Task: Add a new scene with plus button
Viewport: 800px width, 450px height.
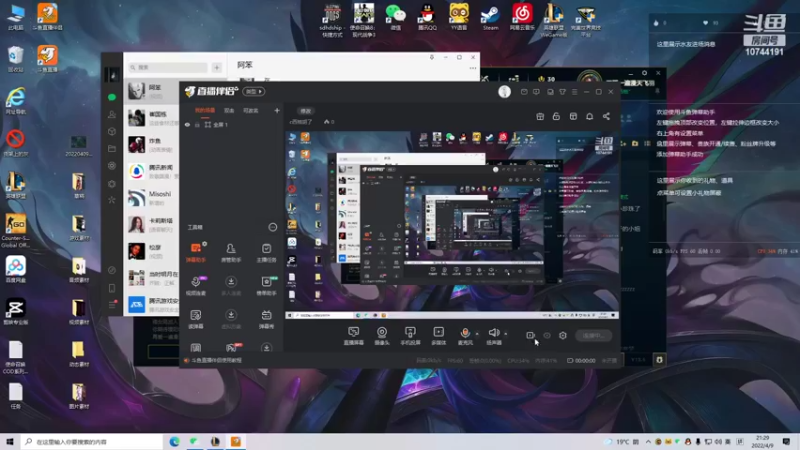Action: (x=277, y=110)
